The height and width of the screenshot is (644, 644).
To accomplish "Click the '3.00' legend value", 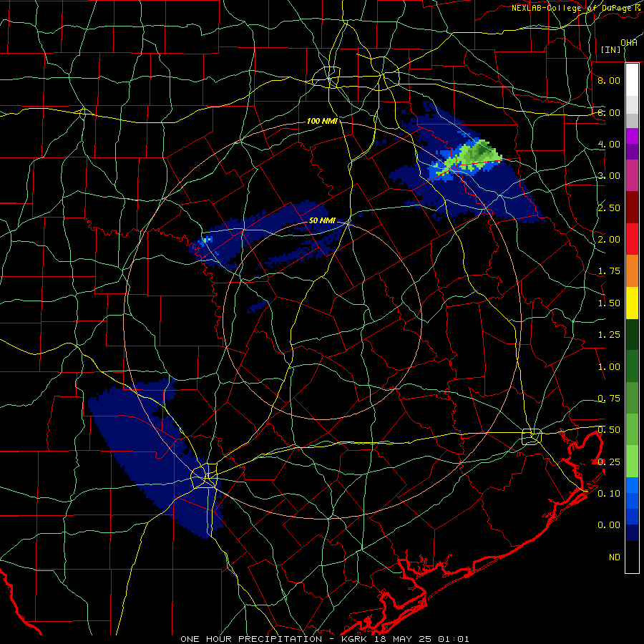I will 609,176.
